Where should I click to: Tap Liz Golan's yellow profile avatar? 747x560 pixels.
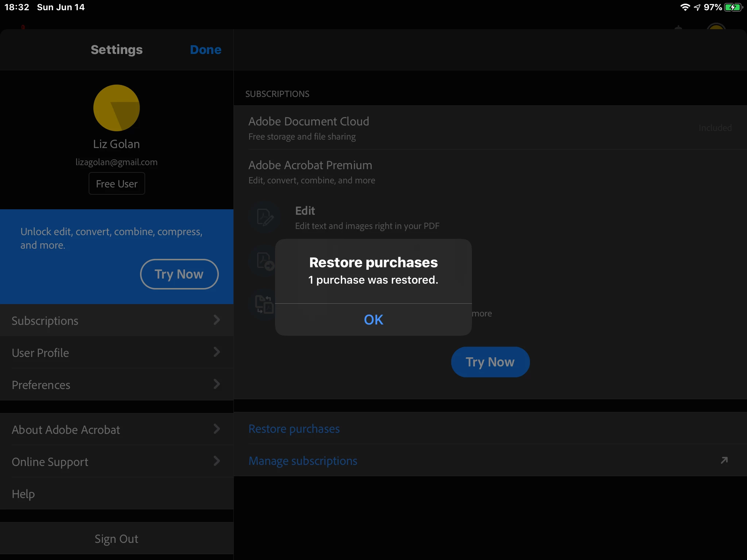[x=116, y=108]
